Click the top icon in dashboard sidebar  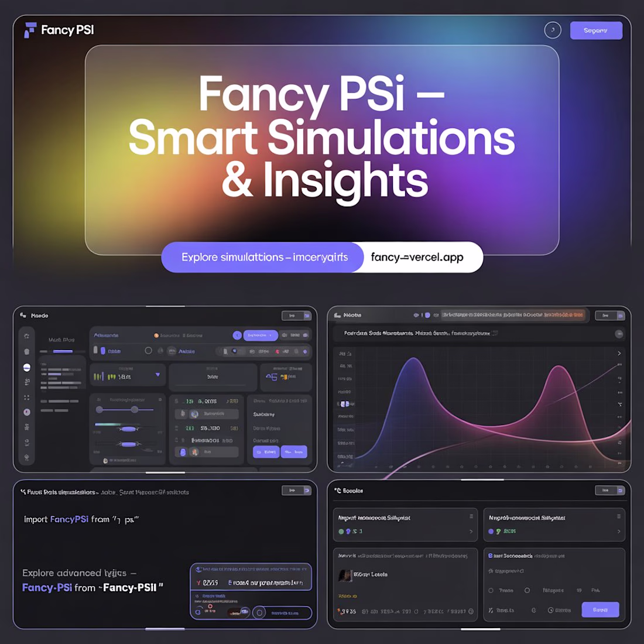click(x=27, y=336)
